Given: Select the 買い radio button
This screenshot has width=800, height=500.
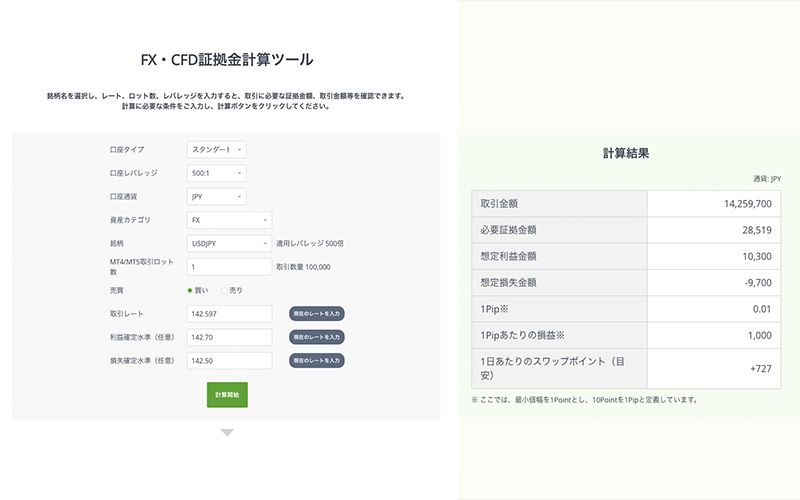Looking at the screenshot, I should pyautogui.click(x=191, y=290).
